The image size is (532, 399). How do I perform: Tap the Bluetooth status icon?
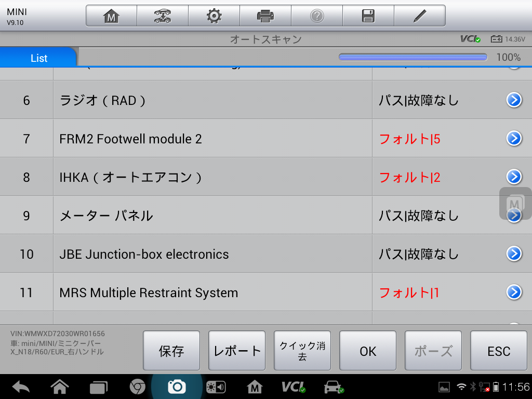point(473,387)
